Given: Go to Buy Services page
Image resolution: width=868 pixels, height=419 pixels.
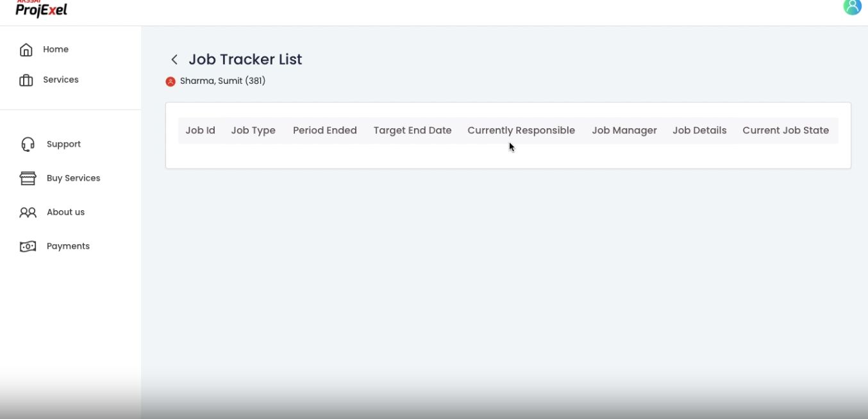Looking at the screenshot, I should coord(73,178).
